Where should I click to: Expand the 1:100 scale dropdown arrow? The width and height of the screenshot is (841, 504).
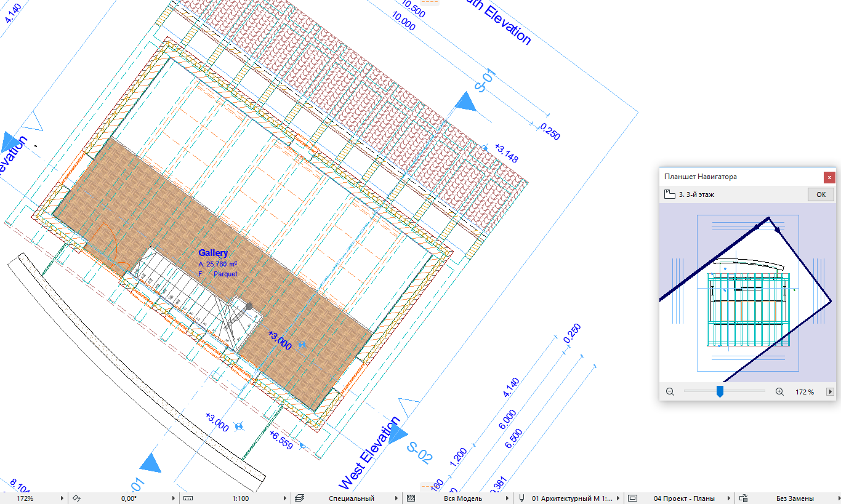click(x=284, y=498)
